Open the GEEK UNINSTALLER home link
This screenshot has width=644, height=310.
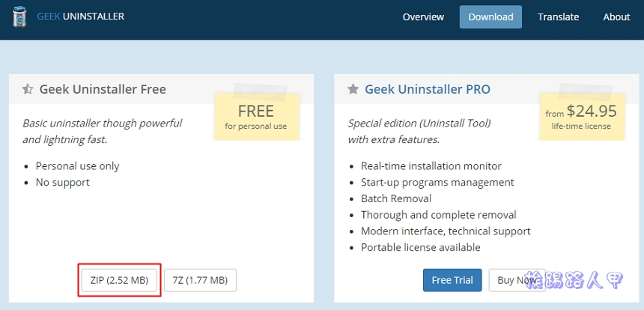(x=81, y=16)
